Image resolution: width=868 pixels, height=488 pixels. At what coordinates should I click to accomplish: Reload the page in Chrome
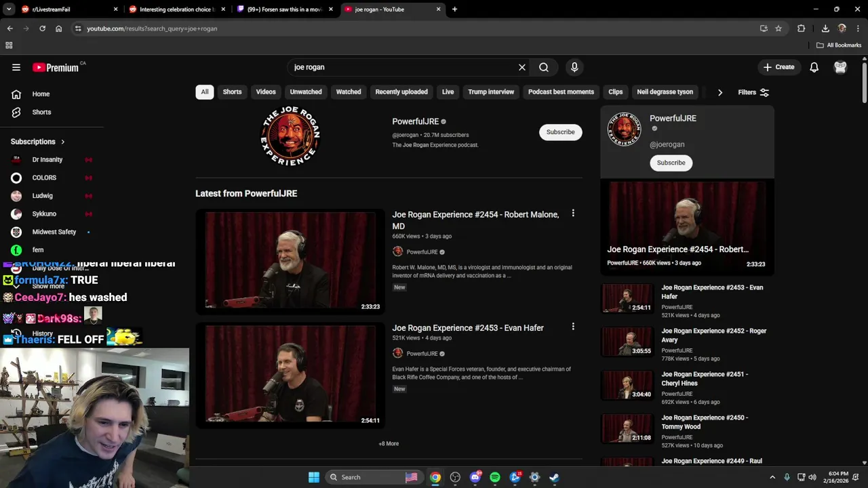click(x=42, y=28)
